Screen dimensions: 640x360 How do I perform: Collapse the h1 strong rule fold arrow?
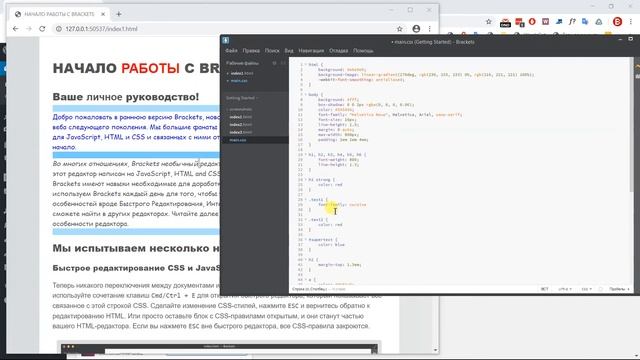[x=306, y=179]
